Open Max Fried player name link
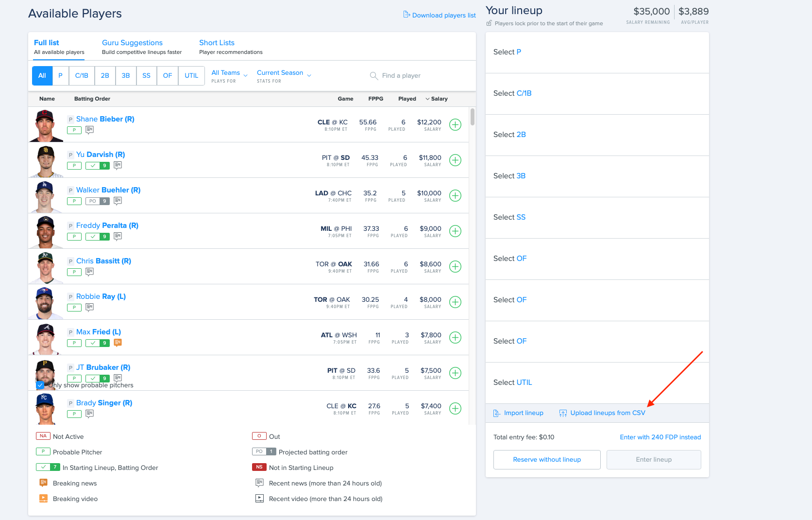 pyautogui.click(x=99, y=332)
